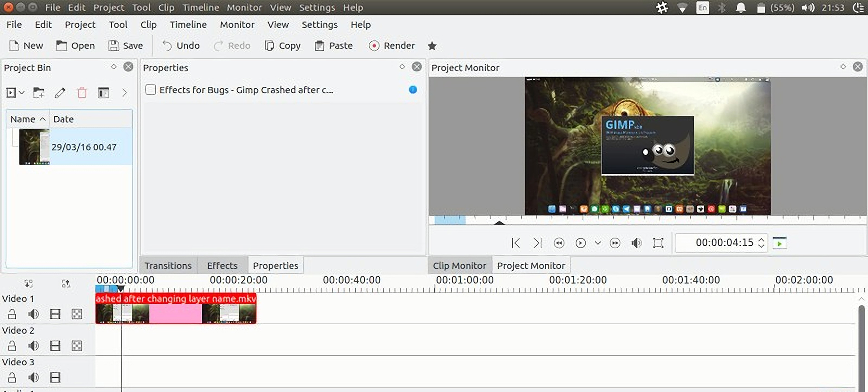Open the add clip dropdown in Project Bin
This screenshot has height=392, width=868.
tap(15, 93)
